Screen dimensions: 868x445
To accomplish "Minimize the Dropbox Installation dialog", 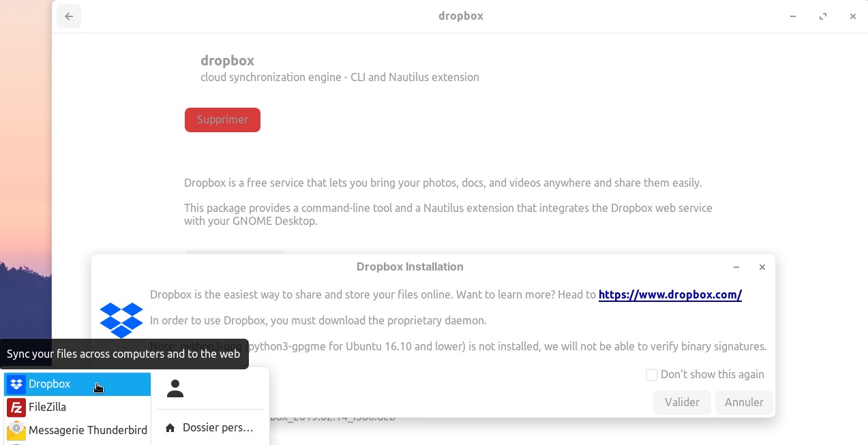I will click(736, 267).
